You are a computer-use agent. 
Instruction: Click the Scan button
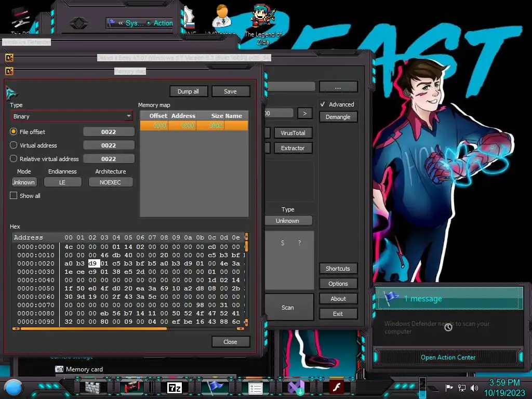point(288,308)
